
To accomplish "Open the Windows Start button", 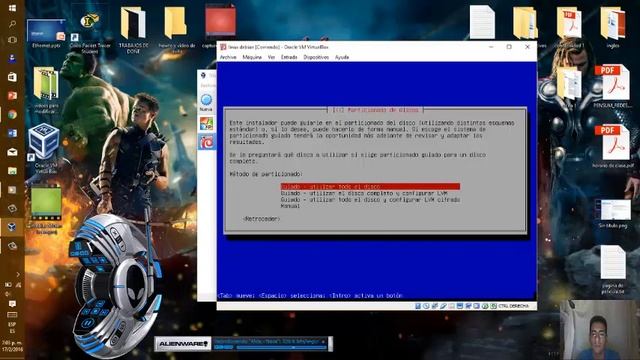I will [x=12, y=8].
